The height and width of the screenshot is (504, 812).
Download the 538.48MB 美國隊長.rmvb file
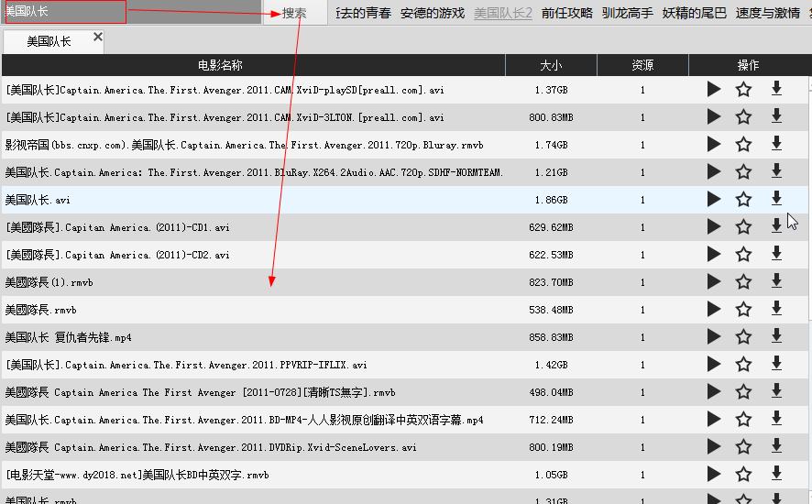click(x=776, y=309)
